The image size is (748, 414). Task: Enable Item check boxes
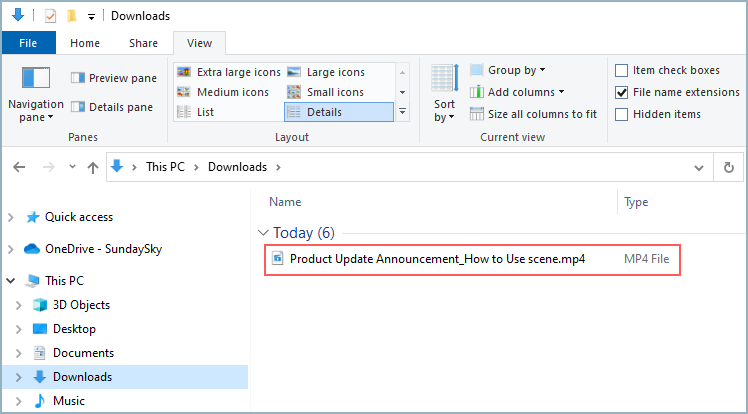pos(622,70)
